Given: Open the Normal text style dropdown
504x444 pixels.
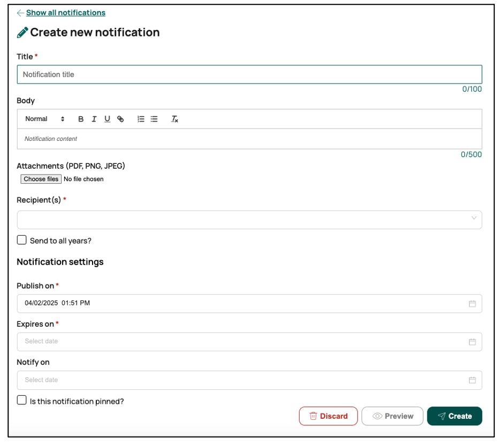Looking at the screenshot, I should [x=44, y=119].
